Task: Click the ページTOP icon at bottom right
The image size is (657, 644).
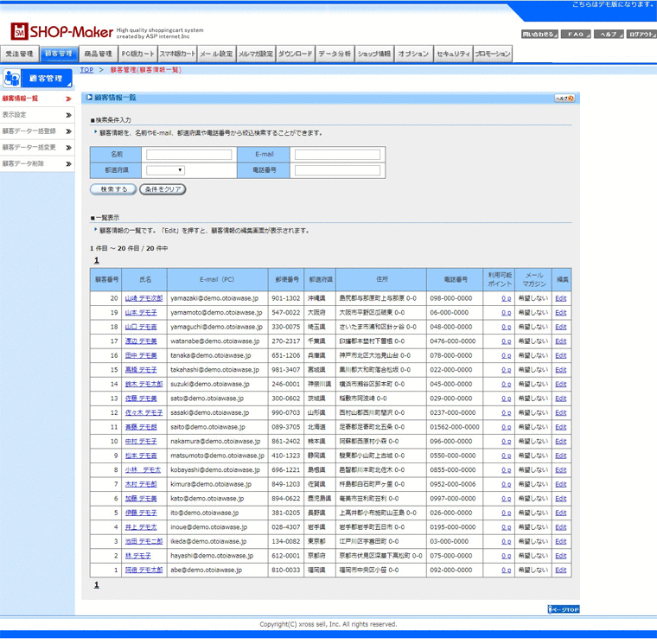Action: [563, 609]
